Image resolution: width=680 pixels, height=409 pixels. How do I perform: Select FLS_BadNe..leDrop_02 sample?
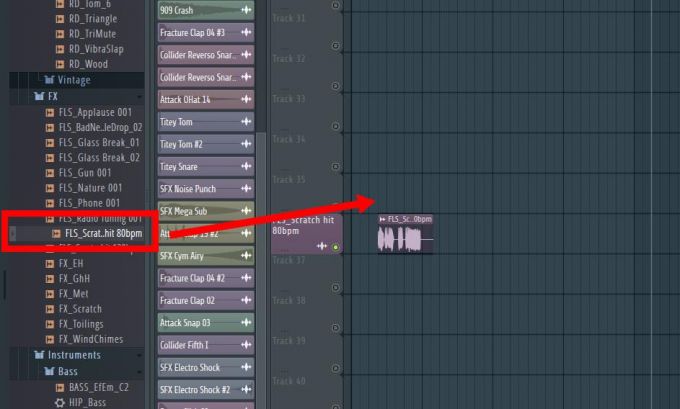click(x=100, y=128)
